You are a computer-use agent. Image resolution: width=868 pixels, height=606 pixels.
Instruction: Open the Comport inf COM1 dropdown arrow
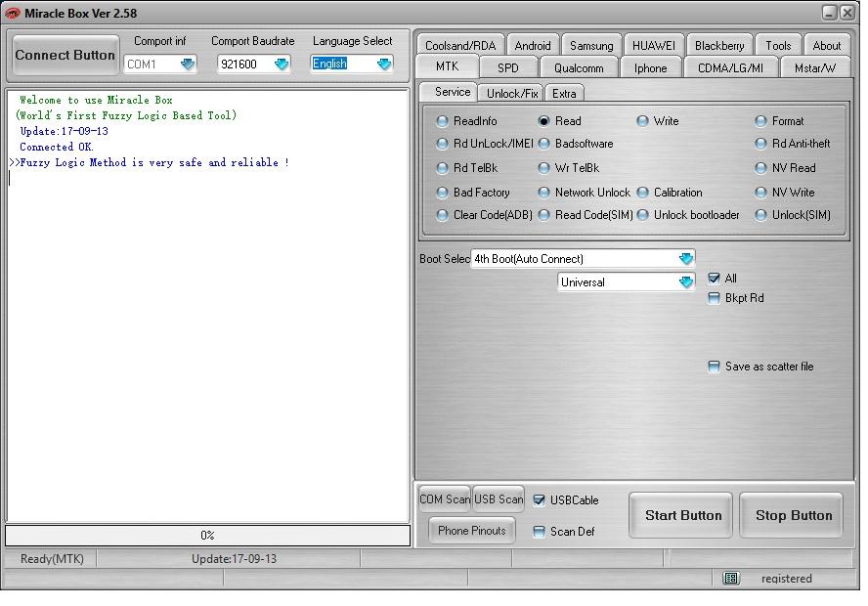(188, 65)
